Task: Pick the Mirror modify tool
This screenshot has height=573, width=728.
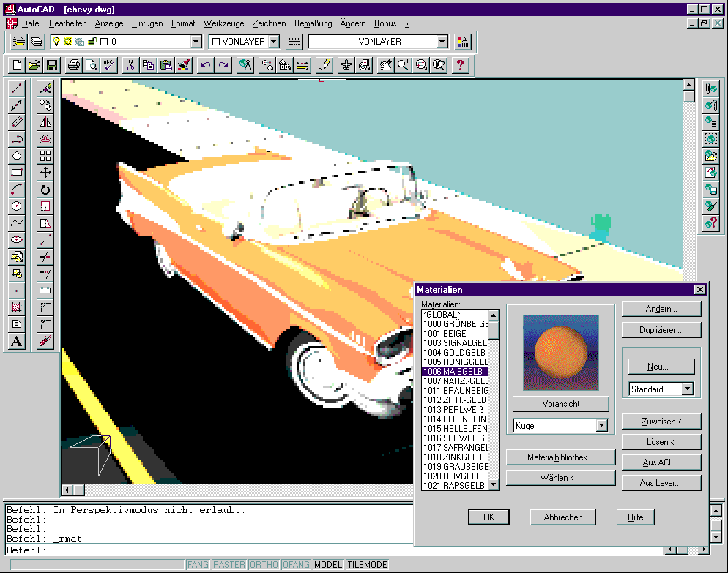Action: click(45, 122)
